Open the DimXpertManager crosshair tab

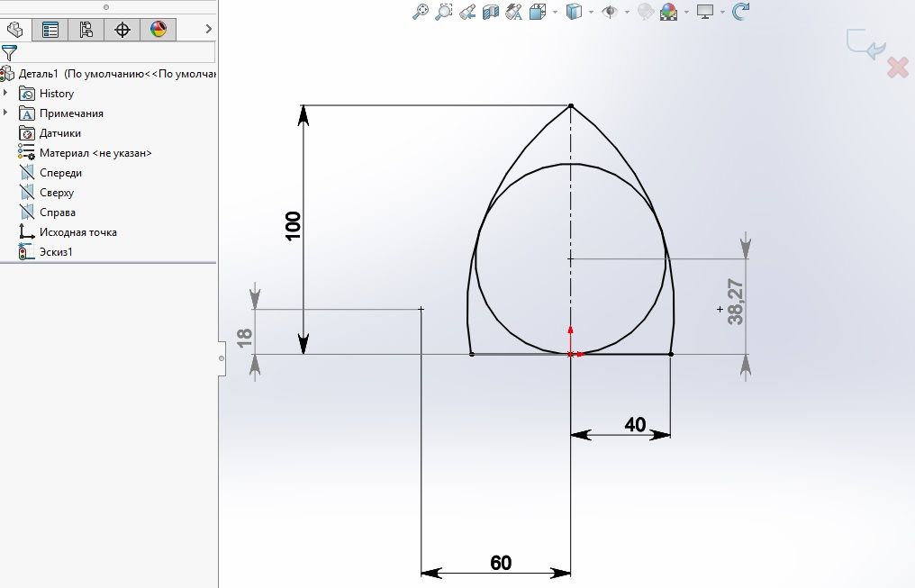click(x=122, y=29)
